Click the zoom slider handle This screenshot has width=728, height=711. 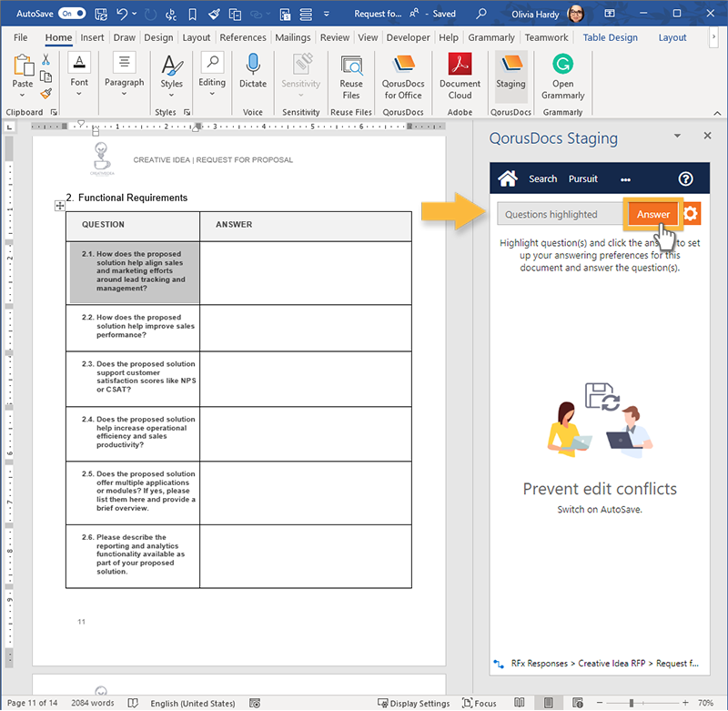tap(632, 704)
